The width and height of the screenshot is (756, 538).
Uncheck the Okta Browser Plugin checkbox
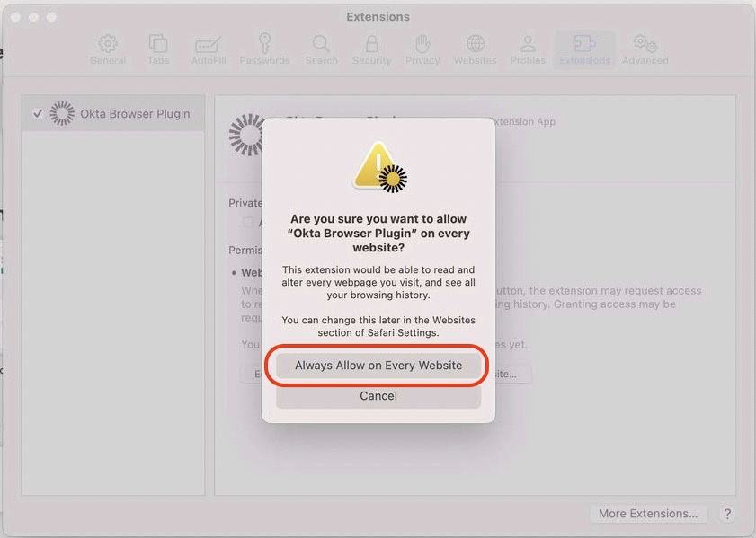(x=37, y=114)
